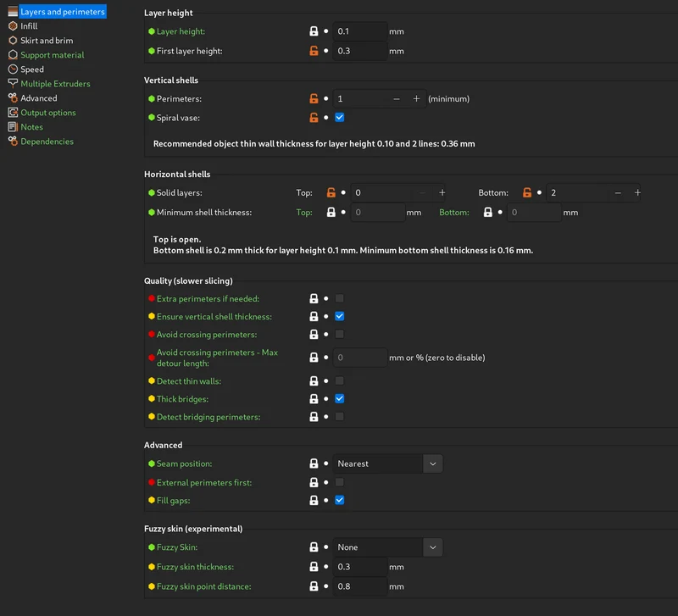Select Layers and perimeters in sidebar
This screenshot has width=678, height=616.
pyautogui.click(x=62, y=12)
